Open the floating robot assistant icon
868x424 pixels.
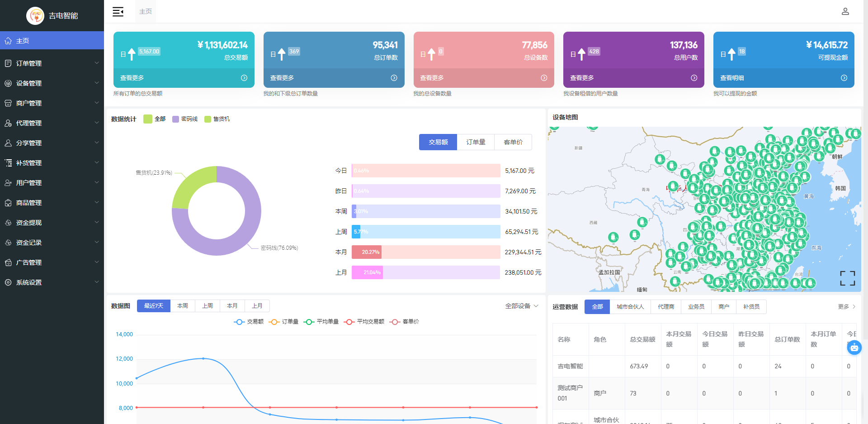(x=854, y=348)
